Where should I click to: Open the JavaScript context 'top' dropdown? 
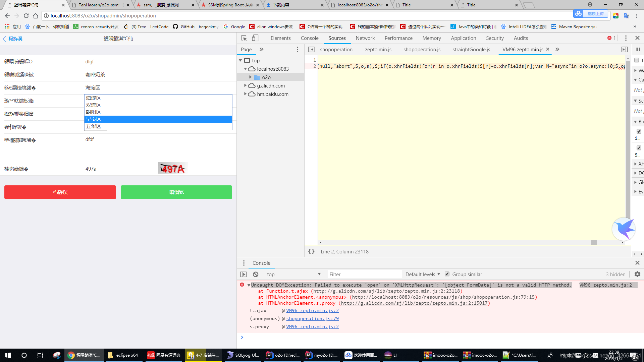293,275
